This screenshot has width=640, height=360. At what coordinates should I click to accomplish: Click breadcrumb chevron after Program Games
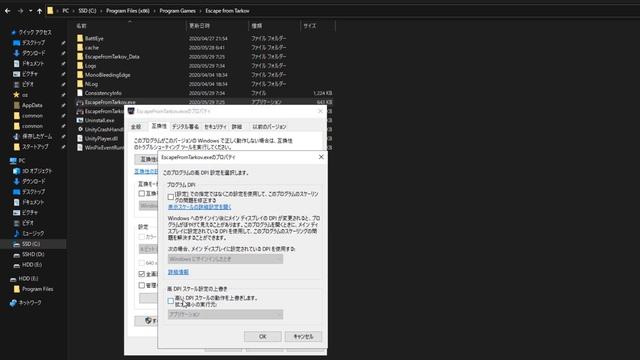click(200, 11)
